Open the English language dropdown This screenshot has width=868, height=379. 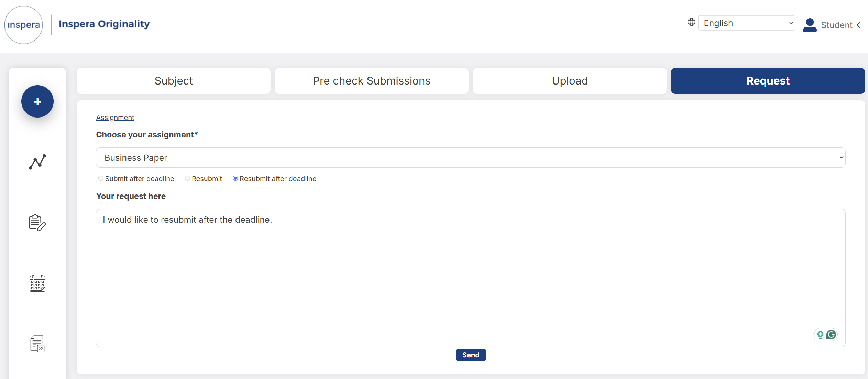(746, 23)
